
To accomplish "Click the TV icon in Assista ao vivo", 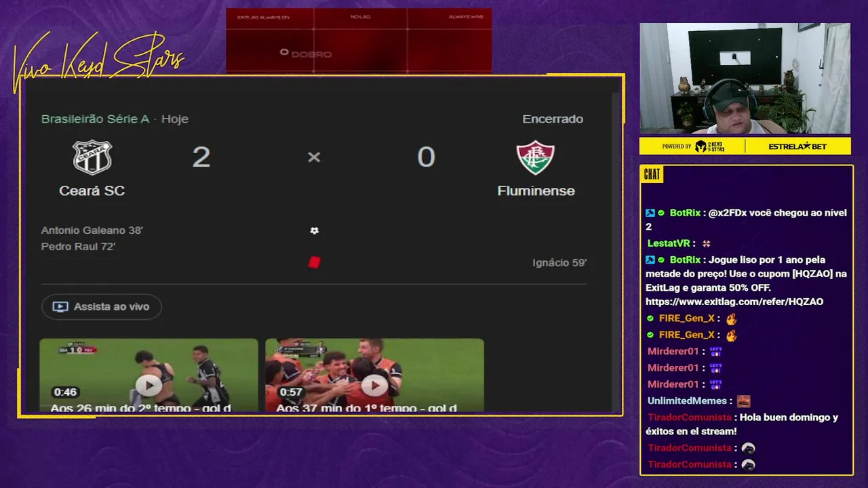I will click(60, 307).
